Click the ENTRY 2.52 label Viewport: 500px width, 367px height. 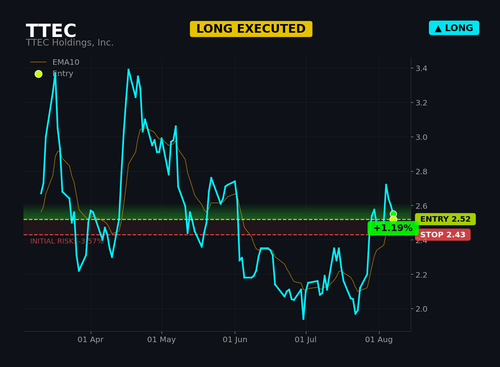coord(445,219)
